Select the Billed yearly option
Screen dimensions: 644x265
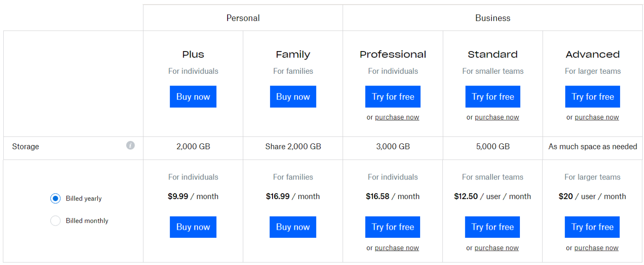[55, 198]
